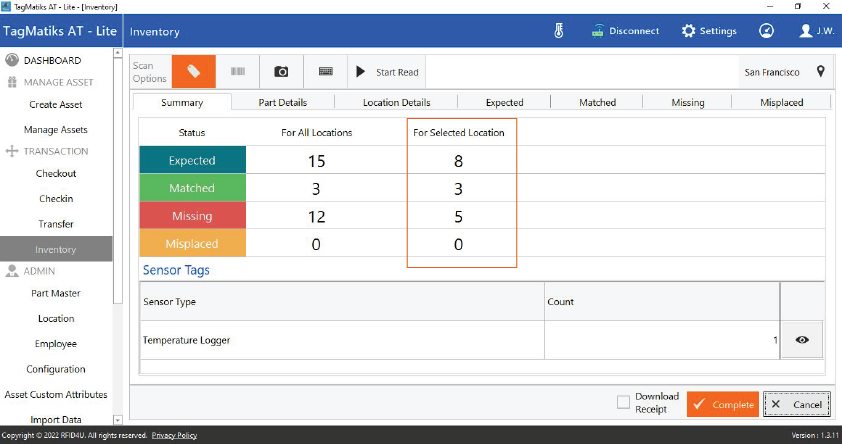The image size is (842, 444).
Task: Select the barcode scan option
Action: tap(238, 72)
